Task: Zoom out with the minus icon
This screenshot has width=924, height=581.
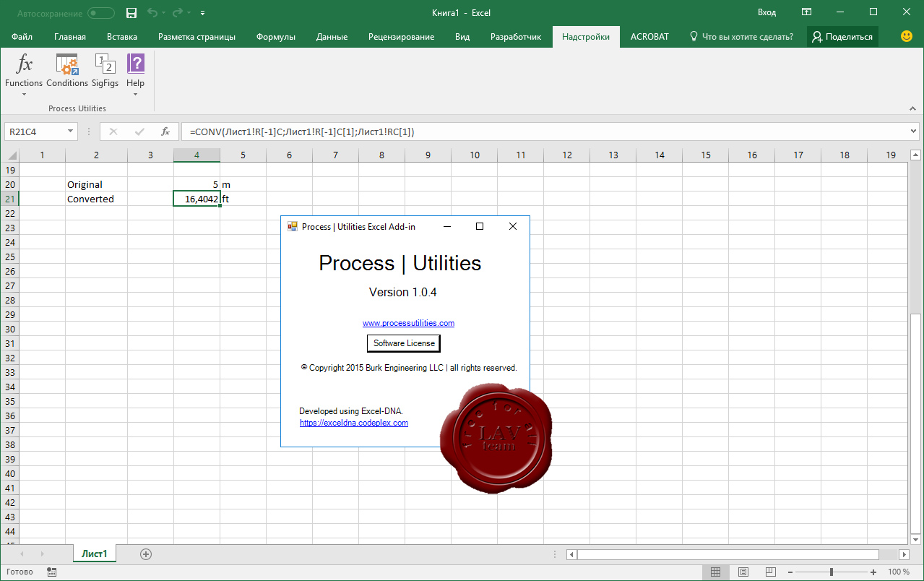Action: coord(790,572)
